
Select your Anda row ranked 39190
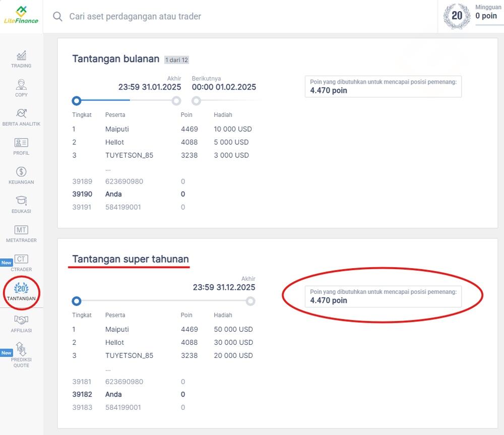[x=113, y=194]
